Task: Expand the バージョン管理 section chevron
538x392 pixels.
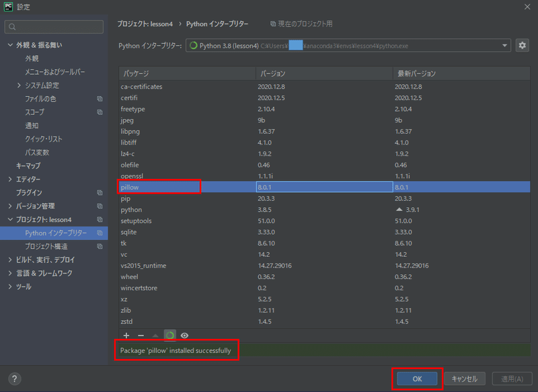Action: pyautogui.click(x=10, y=206)
